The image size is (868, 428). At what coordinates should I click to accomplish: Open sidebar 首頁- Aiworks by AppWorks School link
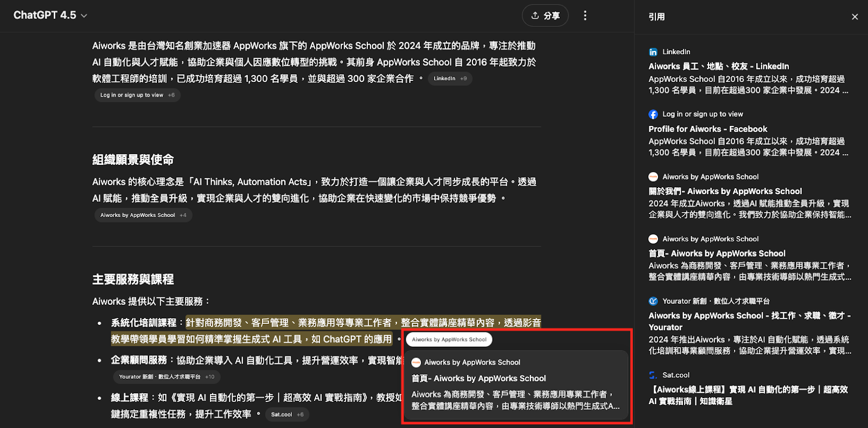click(x=717, y=254)
